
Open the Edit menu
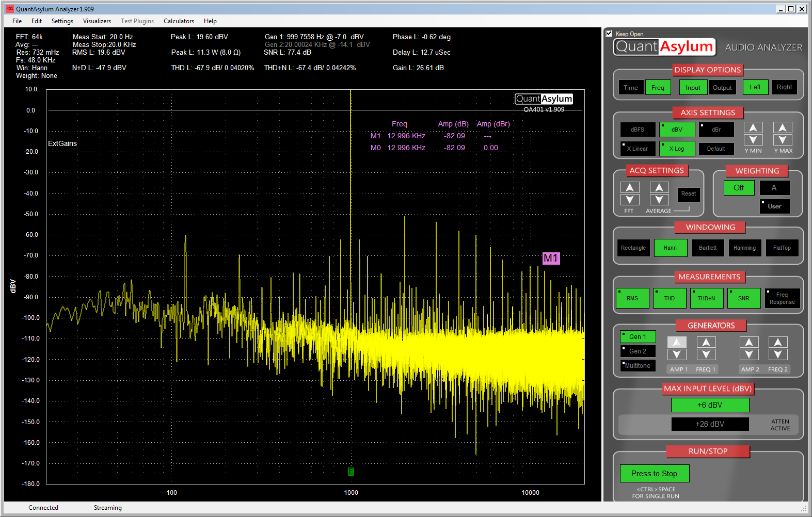tap(37, 21)
